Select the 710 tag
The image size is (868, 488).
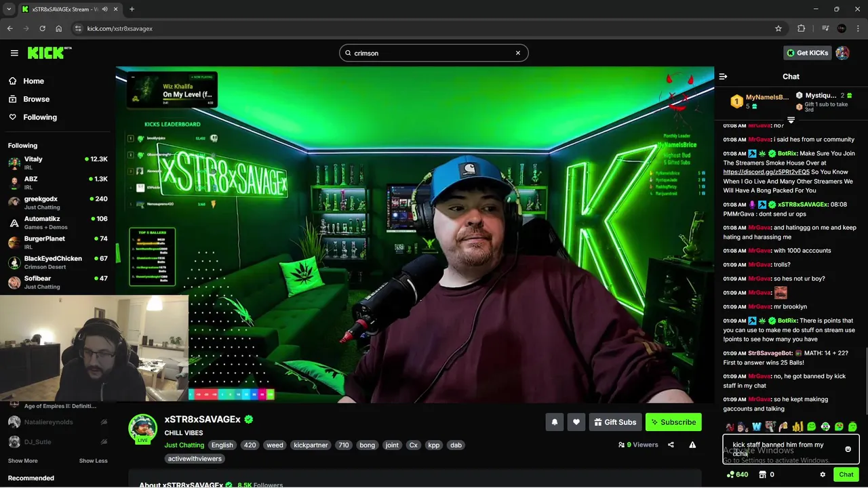tap(344, 445)
